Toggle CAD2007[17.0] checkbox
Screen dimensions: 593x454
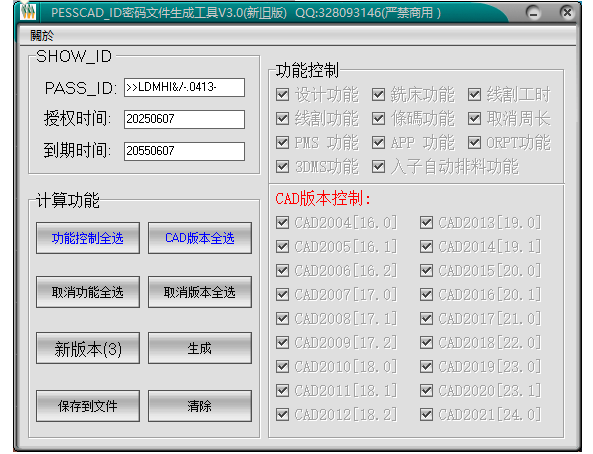283,294
